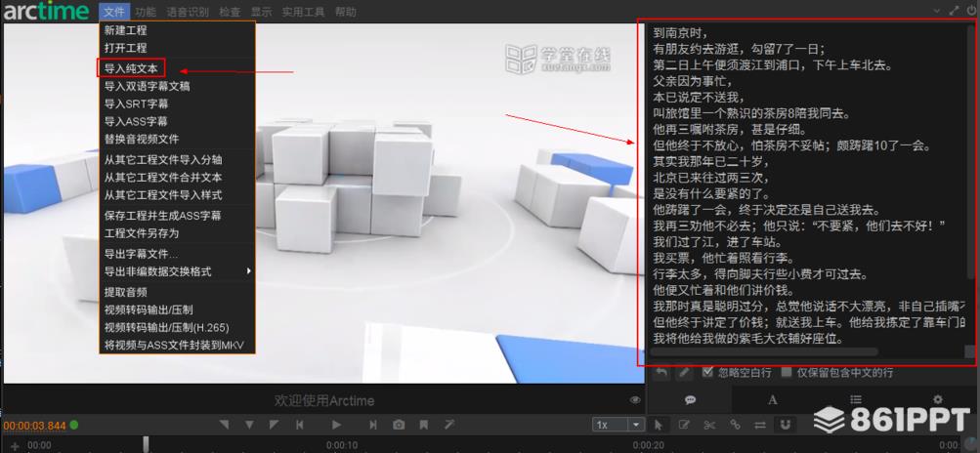The height and width of the screenshot is (453, 980).
Task: Check the 忽略空白行 checkbox
Action: pos(707,372)
